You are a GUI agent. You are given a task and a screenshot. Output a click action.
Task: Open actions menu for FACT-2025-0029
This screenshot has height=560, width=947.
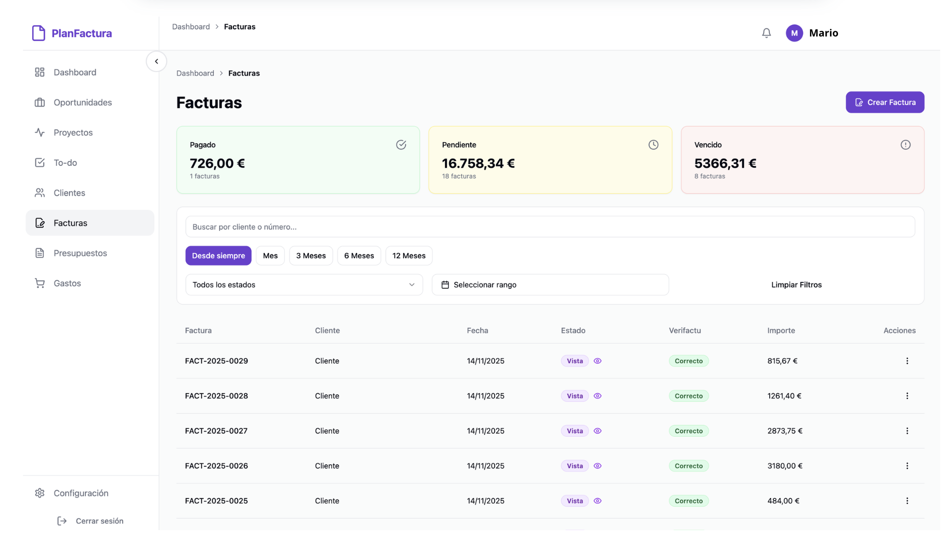pos(907,361)
